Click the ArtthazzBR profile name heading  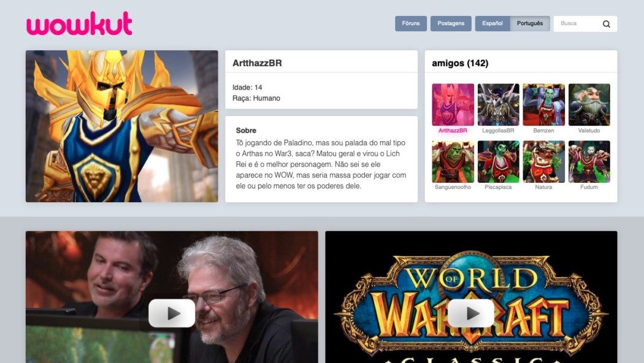257,63
